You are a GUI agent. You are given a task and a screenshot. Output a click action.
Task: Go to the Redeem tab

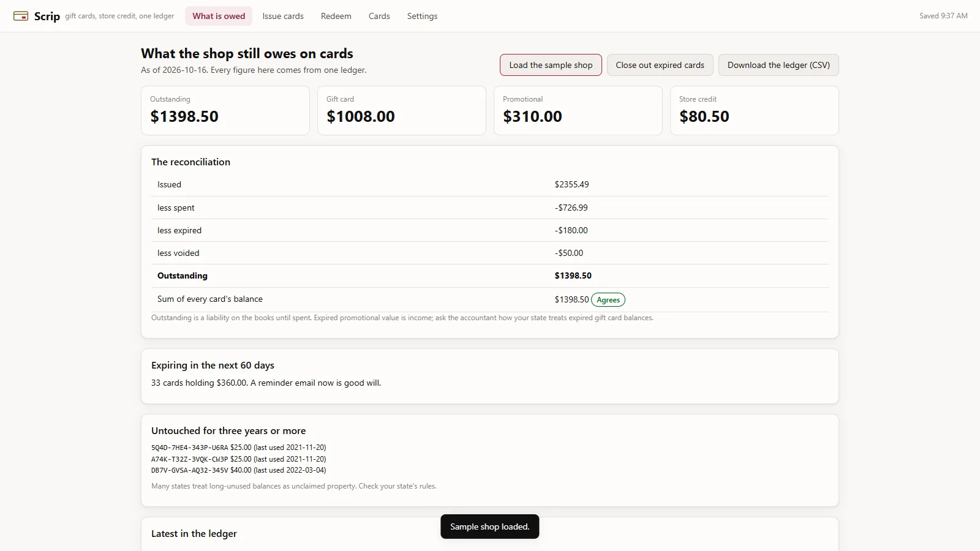[336, 16]
